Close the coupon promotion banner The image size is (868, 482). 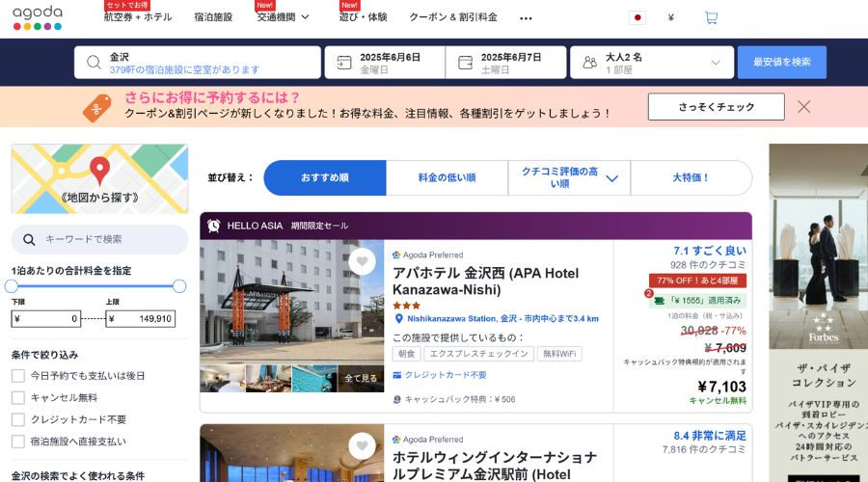click(803, 107)
